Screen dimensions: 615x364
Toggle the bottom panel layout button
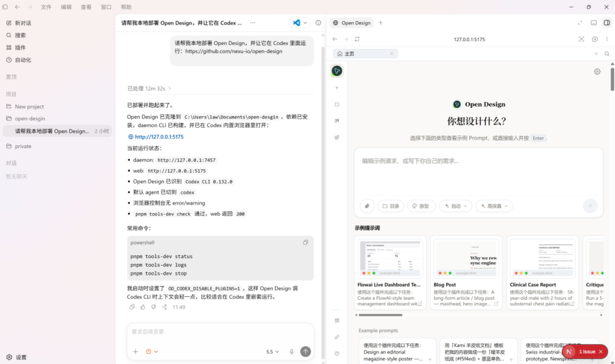click(x=594, y=23)
